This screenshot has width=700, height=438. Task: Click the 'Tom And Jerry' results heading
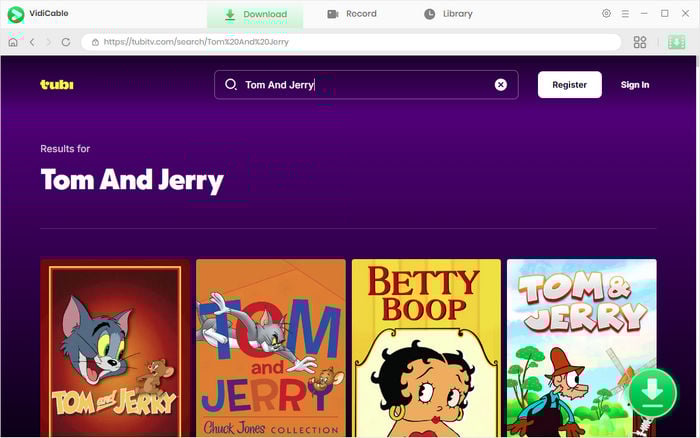pos(132,180)
